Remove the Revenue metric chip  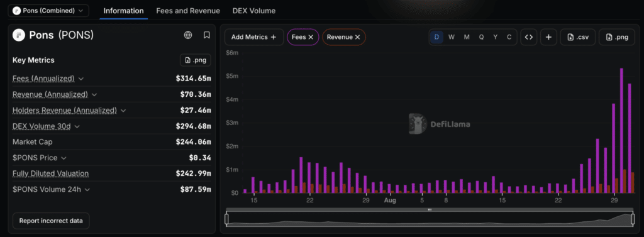click(357, 37)
